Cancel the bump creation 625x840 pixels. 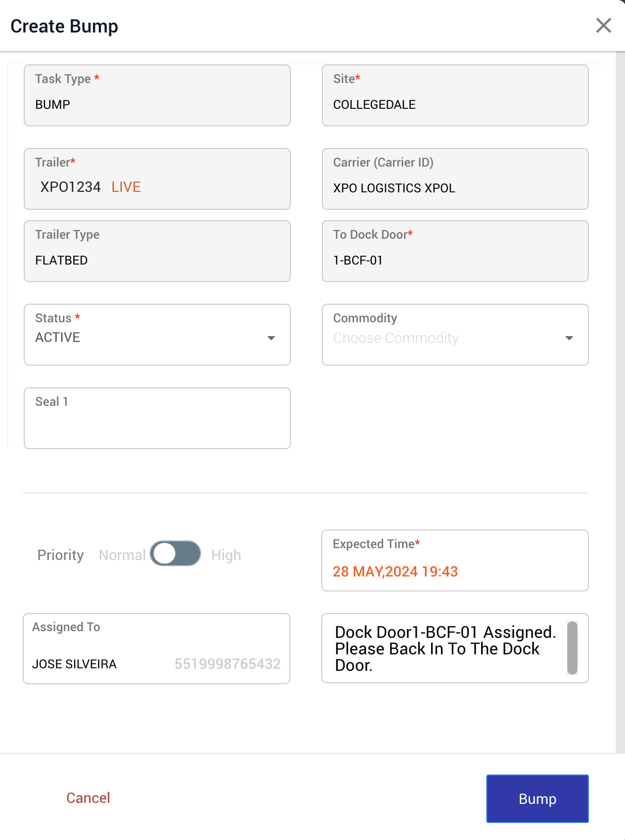click(x=88, y=798)
